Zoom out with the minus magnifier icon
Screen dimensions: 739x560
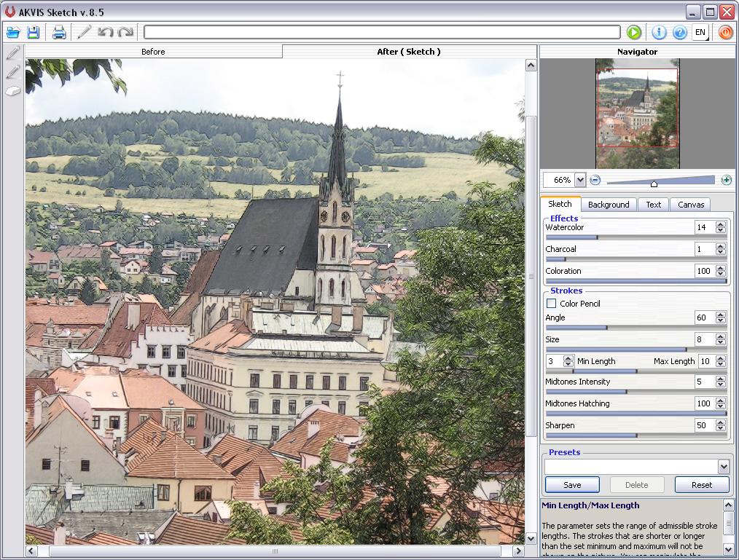pos(595,180)
